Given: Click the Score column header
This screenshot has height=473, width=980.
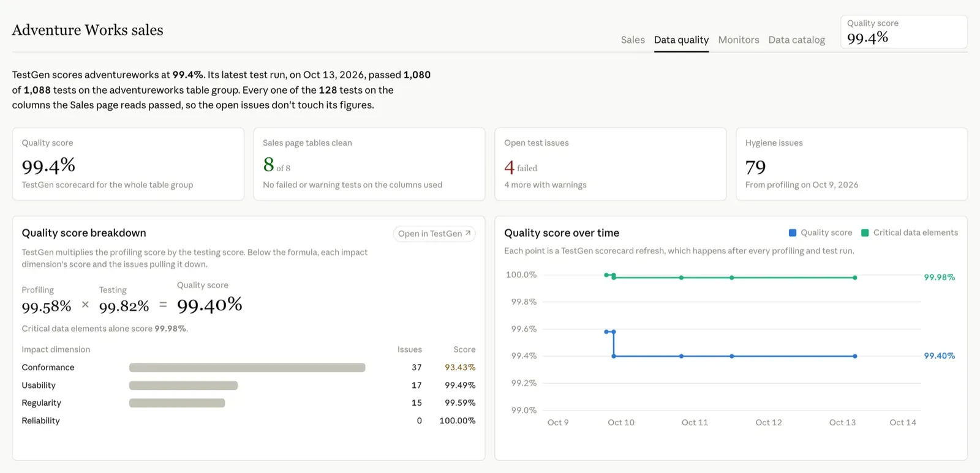Looking at the screenshot, I should pos(464,350).
